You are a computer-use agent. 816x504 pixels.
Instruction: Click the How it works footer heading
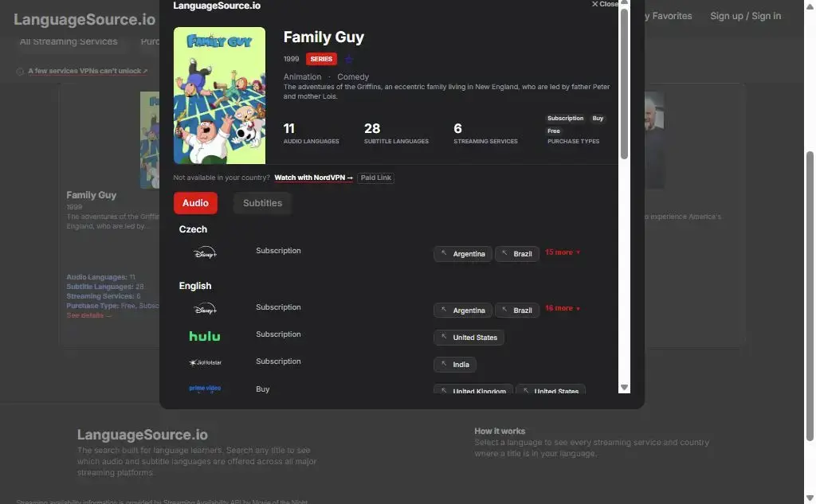click(500, 432)
